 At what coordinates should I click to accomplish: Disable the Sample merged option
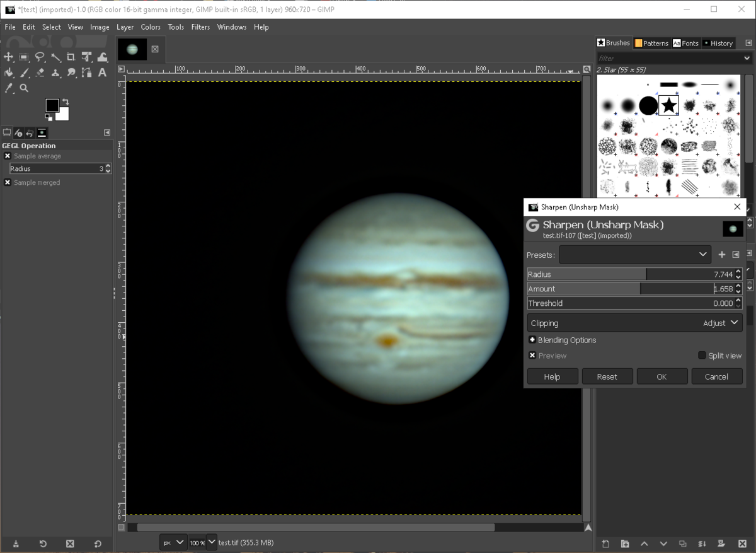click(8, 182)
